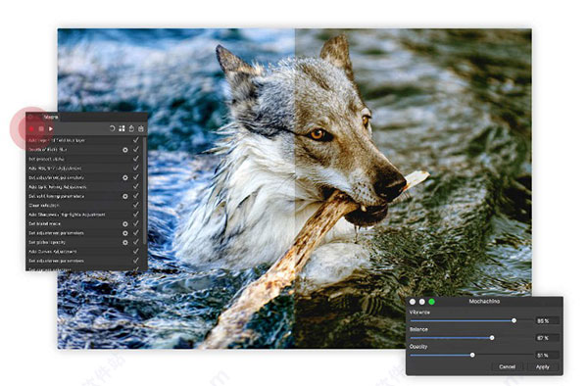Start recording with the red record button

click(31, 129)
